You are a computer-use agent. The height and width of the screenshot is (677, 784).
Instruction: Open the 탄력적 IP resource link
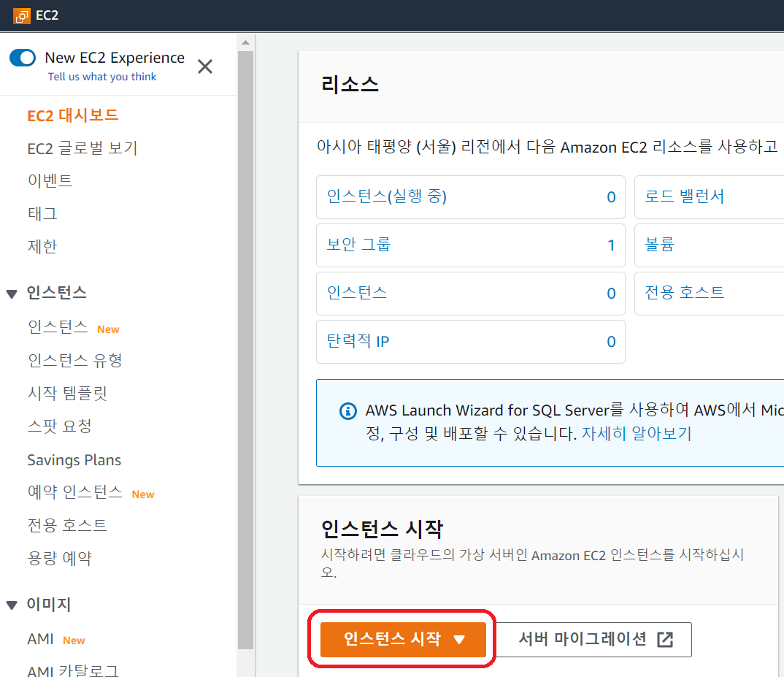358,341
